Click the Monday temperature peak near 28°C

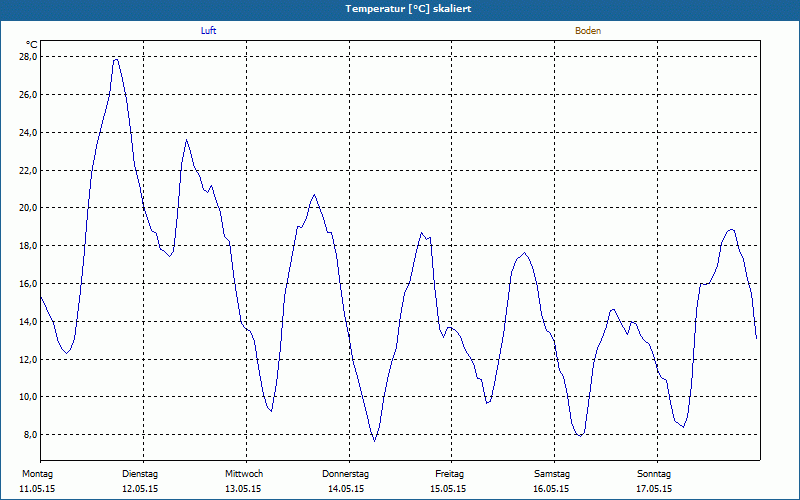116,59
